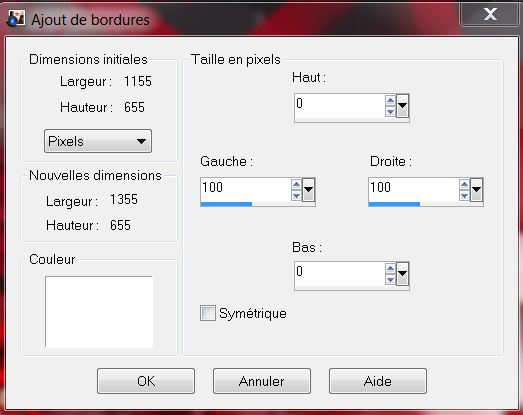Decrease Bas value with down arrow
523x415 pixels.
tap(390, 280)
